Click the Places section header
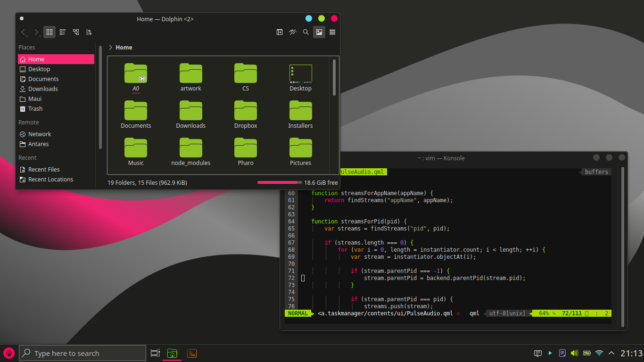The width and height of the screenshot is (644, 362). click(27, 48)
